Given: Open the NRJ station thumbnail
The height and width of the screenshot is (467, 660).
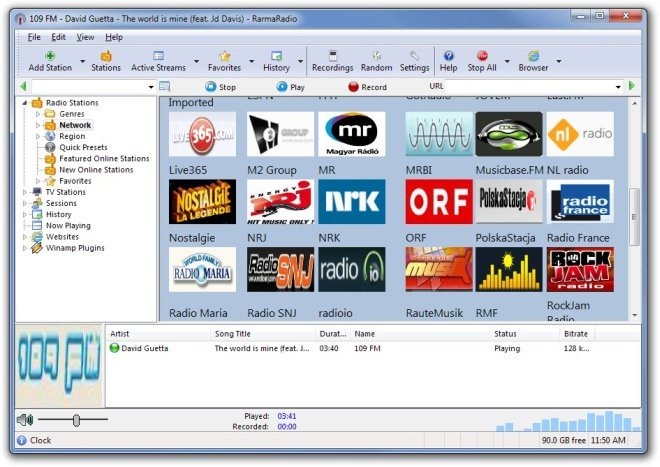Looking at the screenshot, I should click(x=280, y=202).
